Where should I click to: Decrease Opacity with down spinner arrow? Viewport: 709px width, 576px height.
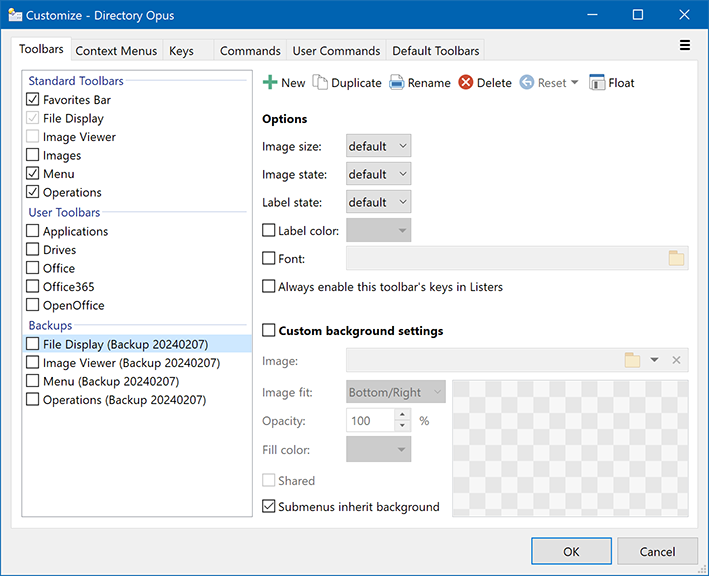402,426
